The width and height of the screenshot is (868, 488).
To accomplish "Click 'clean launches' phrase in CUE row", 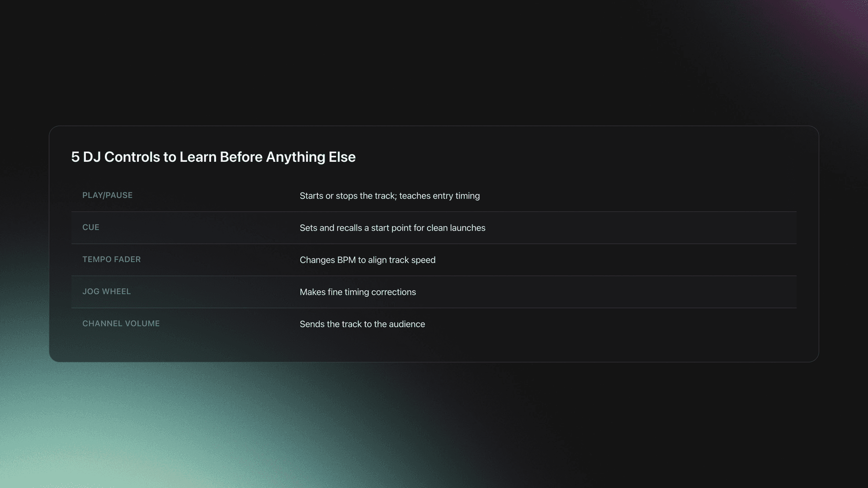I will click(x=456, y=228).
